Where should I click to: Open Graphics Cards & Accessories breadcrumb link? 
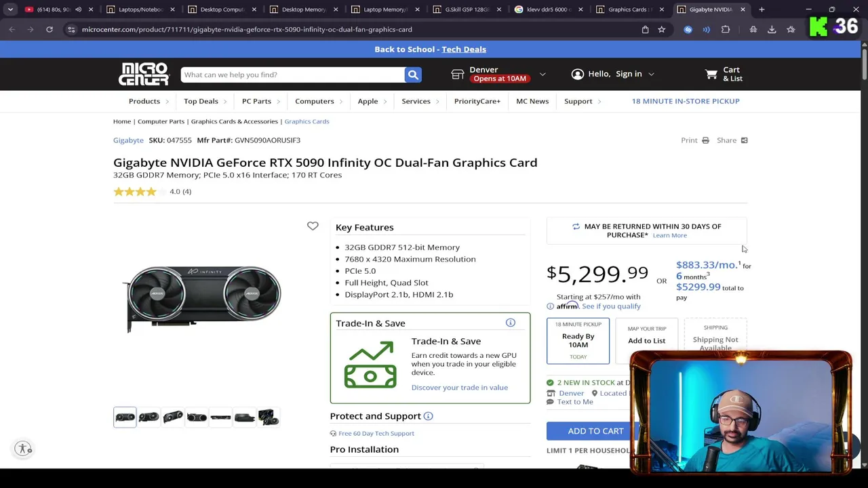pyautogui.click(x=234, y=121)
